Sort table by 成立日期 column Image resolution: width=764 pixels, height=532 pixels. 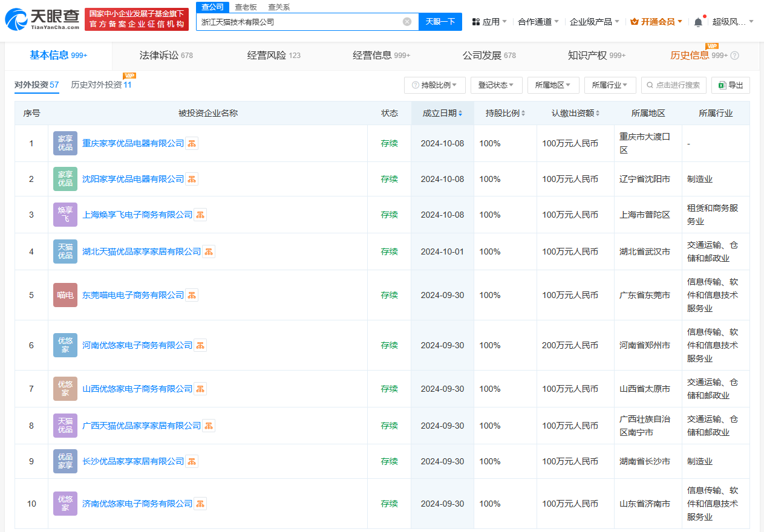click(x=442, y=114)
